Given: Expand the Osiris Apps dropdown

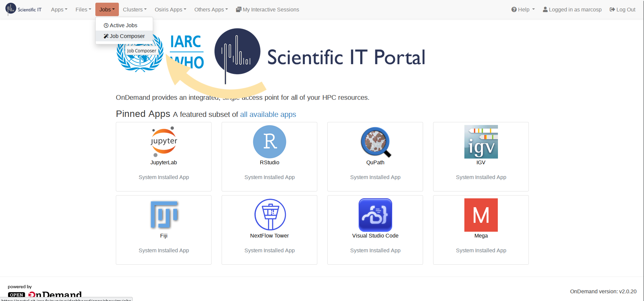Looking at the screenshot, I should pyautogui.click(x=170, y=9).
